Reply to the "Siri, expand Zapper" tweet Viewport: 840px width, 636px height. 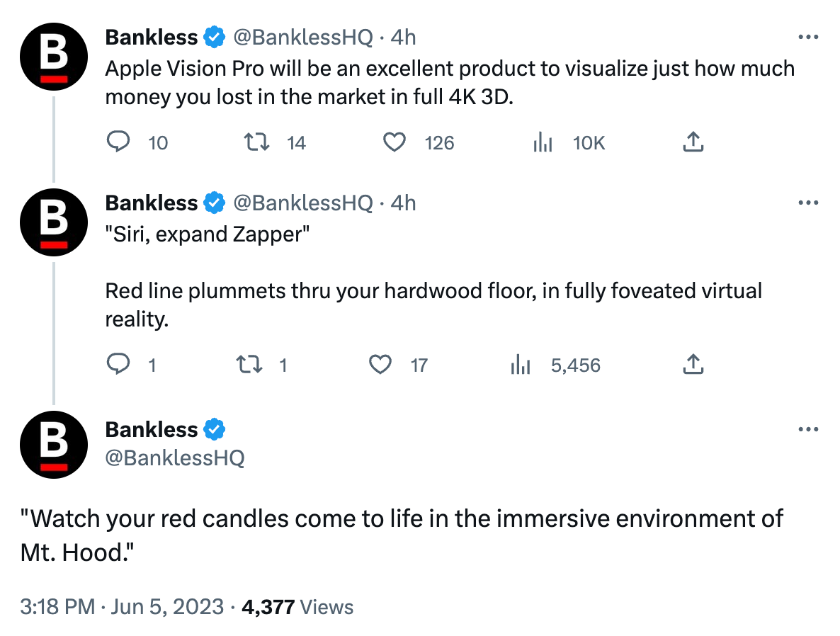[x=118, y=365]
